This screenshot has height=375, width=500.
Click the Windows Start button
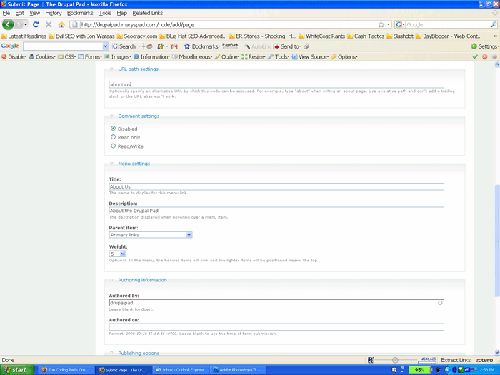[x=17, y=370]
